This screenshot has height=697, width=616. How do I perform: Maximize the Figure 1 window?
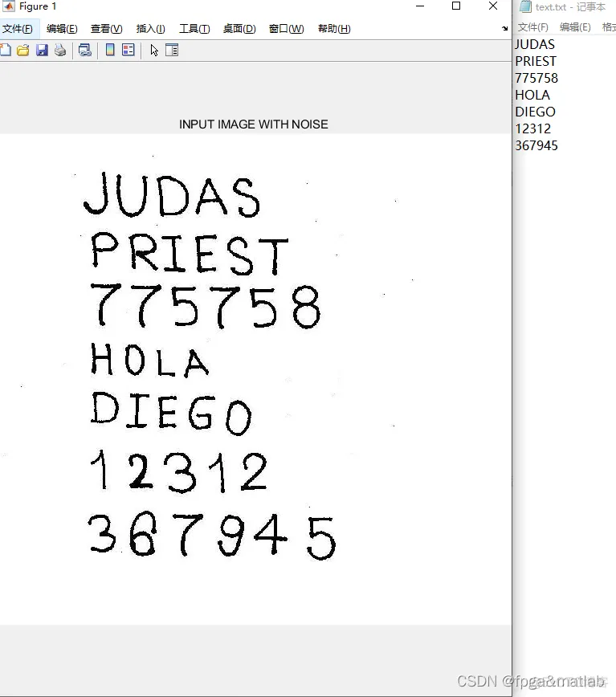tap(456, 6)
